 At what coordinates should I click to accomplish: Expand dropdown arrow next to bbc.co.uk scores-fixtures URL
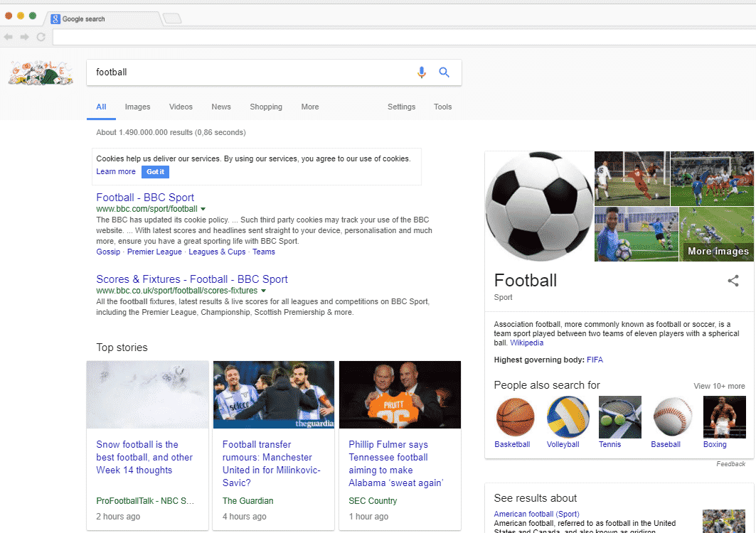point(263,291)
